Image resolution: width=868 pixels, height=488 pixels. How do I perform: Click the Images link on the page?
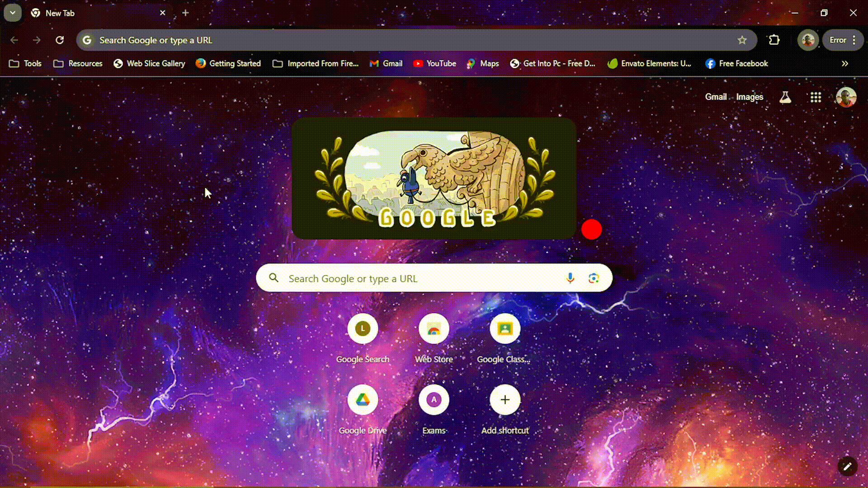[750, 97]
